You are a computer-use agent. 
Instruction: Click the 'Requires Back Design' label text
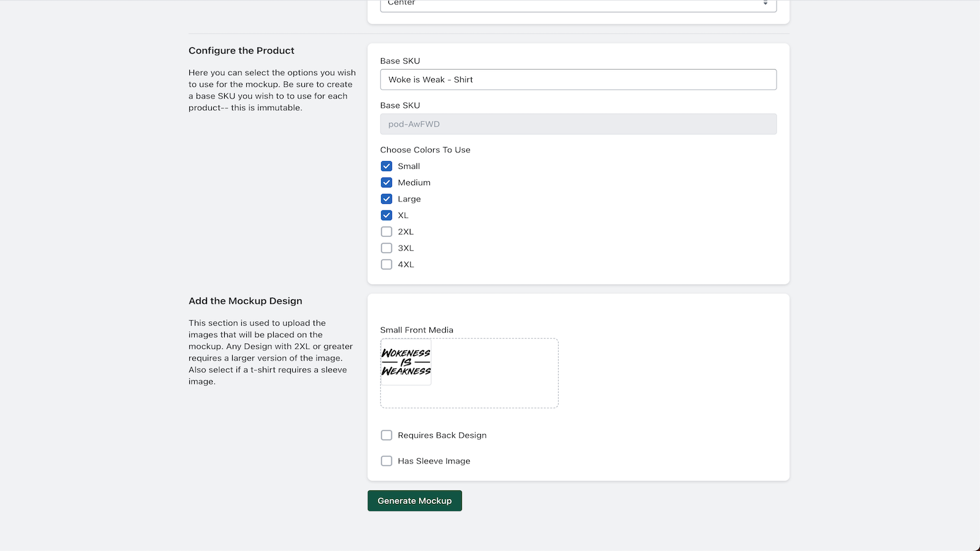pyautogui.click(x=442, y=435)
